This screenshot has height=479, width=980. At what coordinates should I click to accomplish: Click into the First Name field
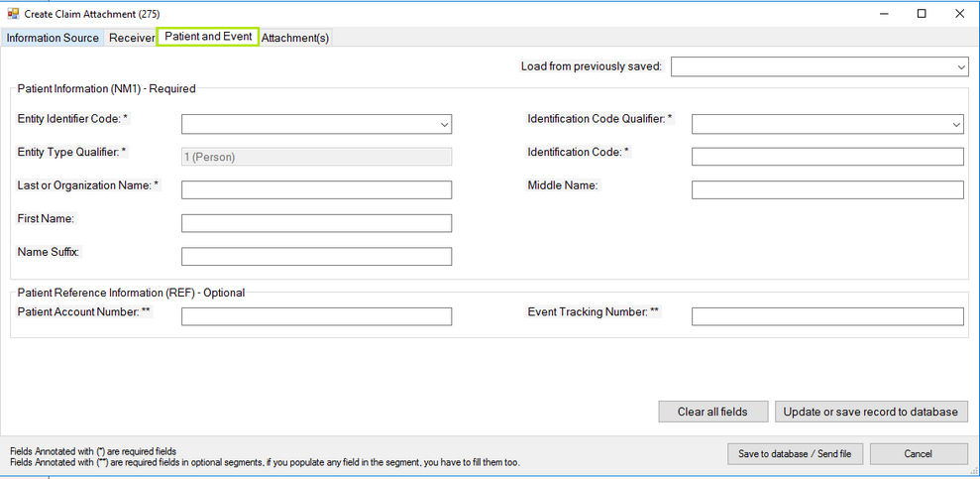316,223
